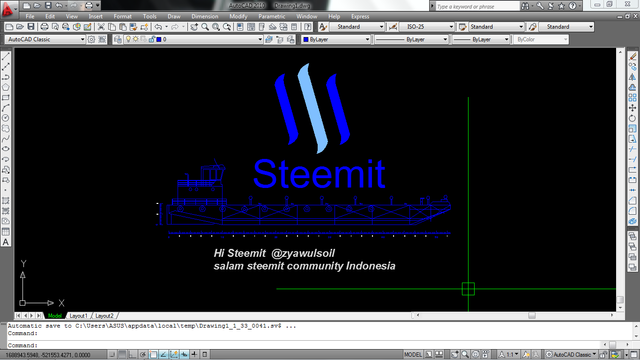Click the layer 0 blue color swatch
The image size is (640, 360).
click(159, 40)
